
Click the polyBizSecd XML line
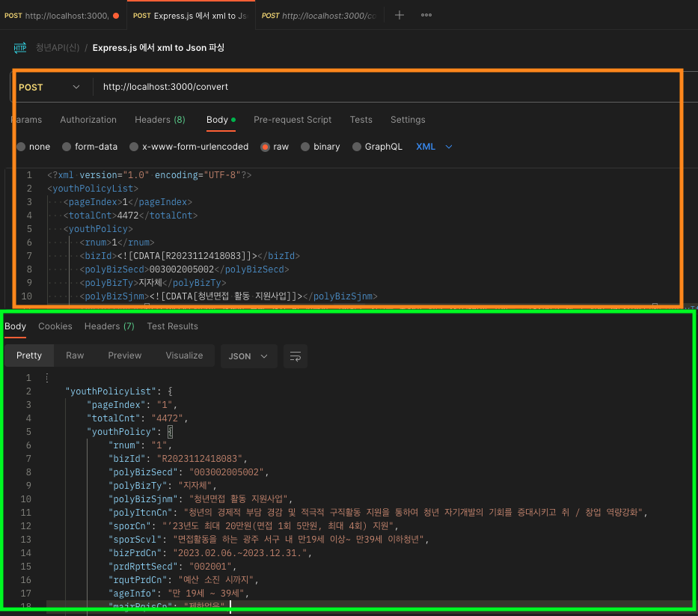click(184, 269)
